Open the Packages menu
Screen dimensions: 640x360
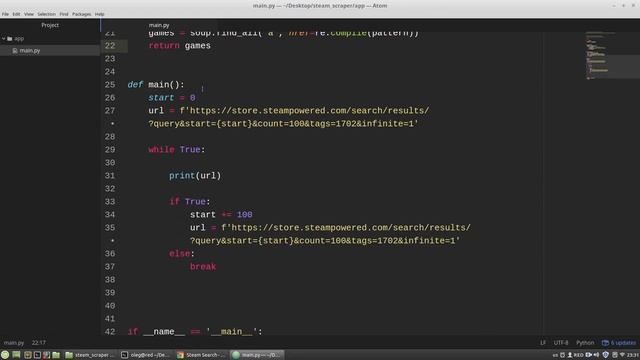click(x=82, y=14)
